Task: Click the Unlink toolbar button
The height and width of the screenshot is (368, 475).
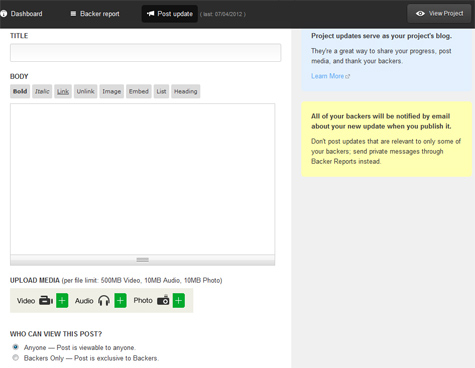Action: (x=85, y=91)
